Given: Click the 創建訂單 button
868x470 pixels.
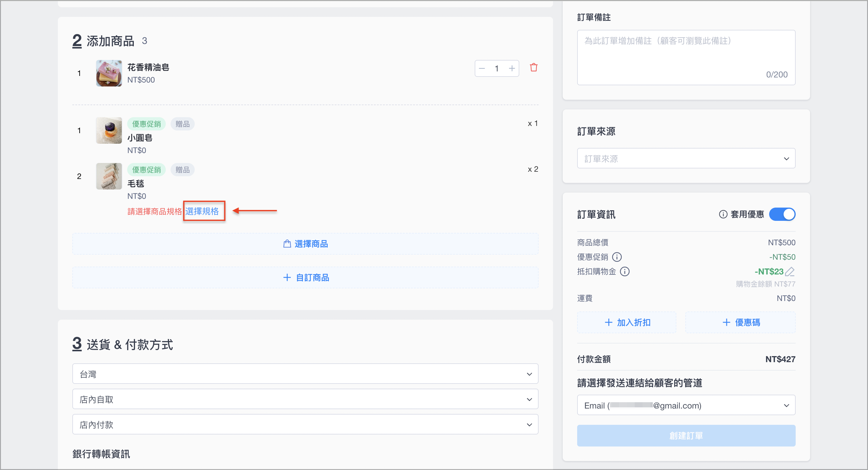Looking at the screenshot, I should tap(686, 436).
